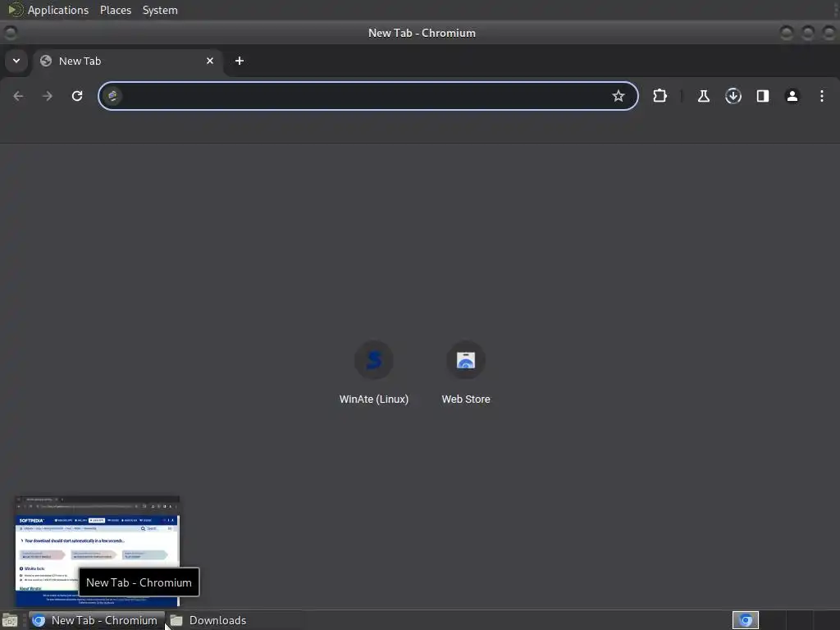
Task: Open the window menu button on title bar
Action: tap(11, 33)
